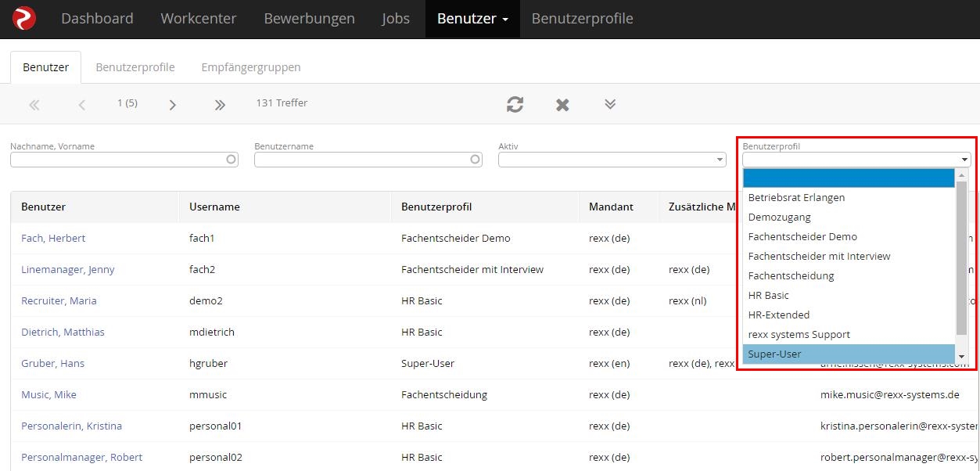980x471 pixels.
Task: Select Super-User in the dropdown list
Action: coord(849,354)
